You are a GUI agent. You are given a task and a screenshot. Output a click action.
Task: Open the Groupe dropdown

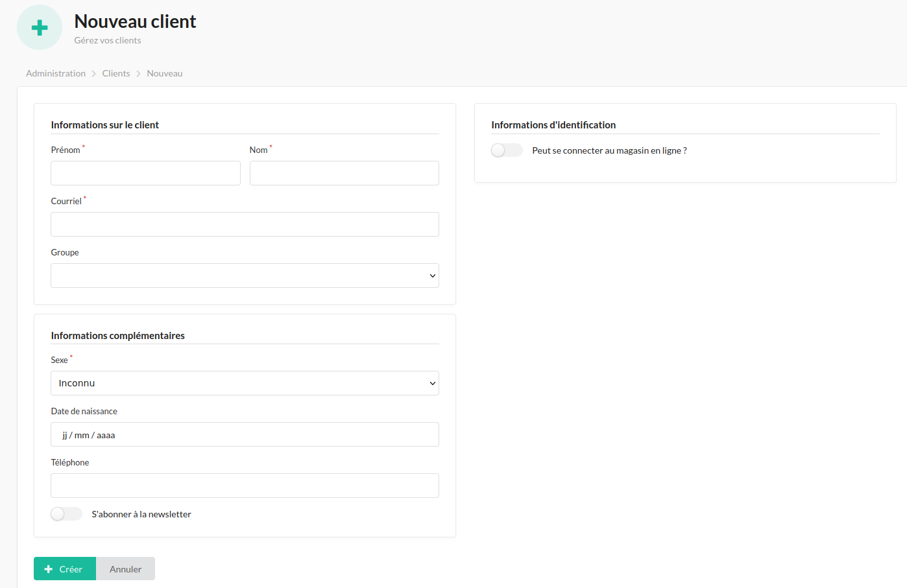coord(245,276)
